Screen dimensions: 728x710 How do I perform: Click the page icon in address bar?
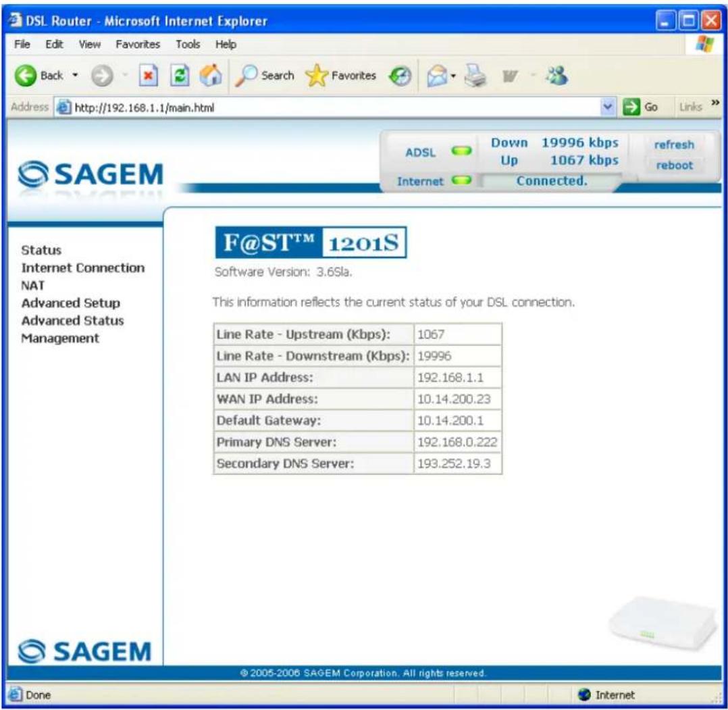pos(63,107)
